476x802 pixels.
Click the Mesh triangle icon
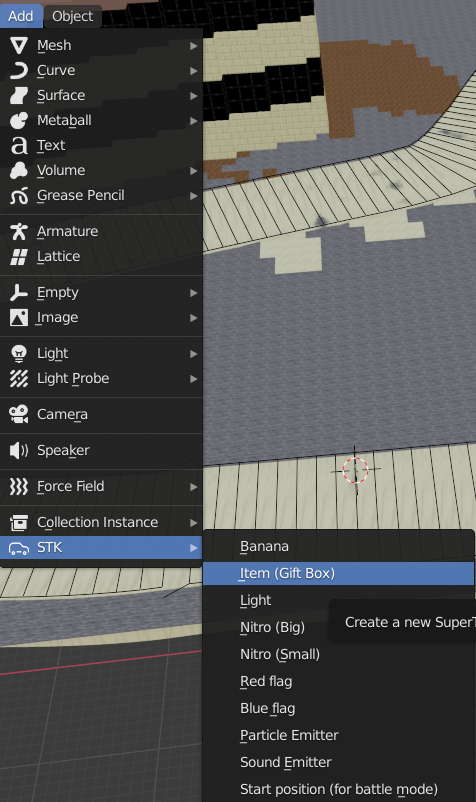tap(19, 46)
